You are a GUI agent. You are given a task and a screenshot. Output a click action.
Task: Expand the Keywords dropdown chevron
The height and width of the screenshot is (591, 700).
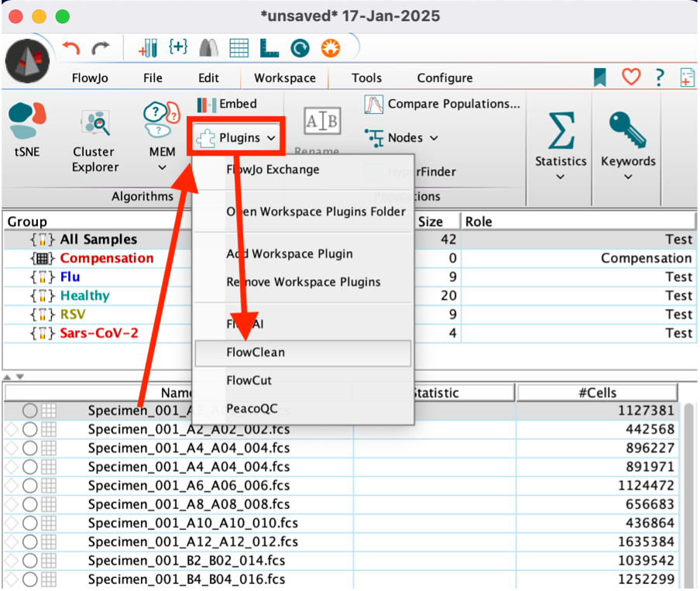(628, 177)
